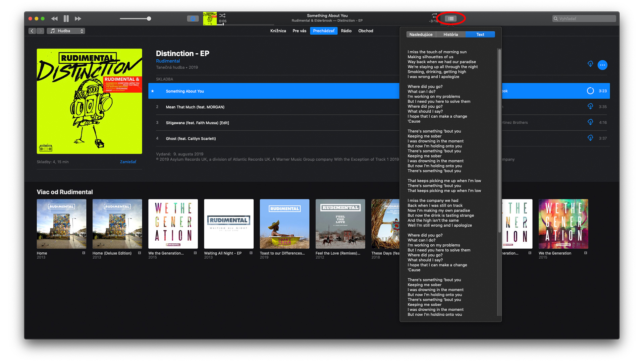Adjust the volume slider

point(135,19)
